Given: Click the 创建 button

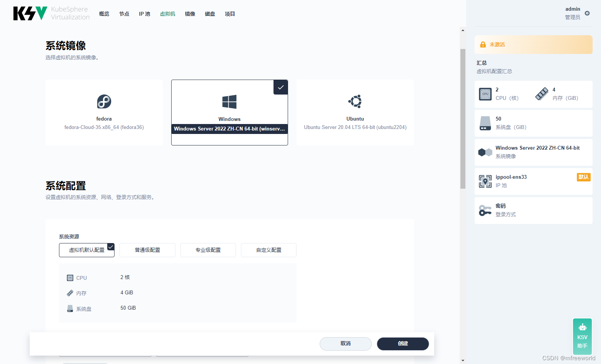Looking at the screenshot, I should [403, 344].
